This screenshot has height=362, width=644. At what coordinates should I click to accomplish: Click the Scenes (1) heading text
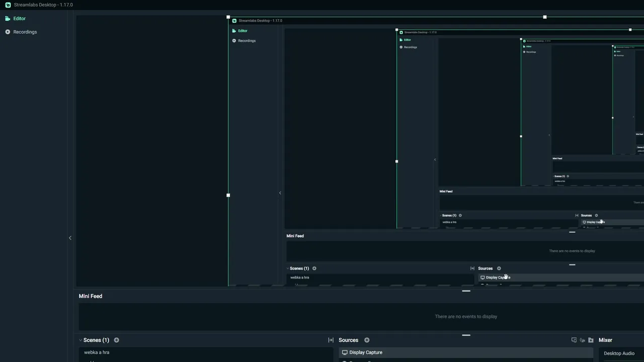96,340
